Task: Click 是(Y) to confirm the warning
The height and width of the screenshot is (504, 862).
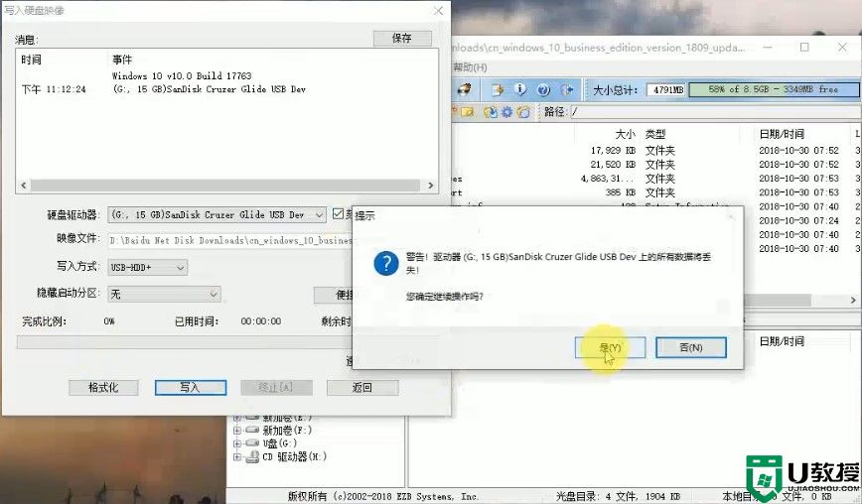Action: (610, 347)
